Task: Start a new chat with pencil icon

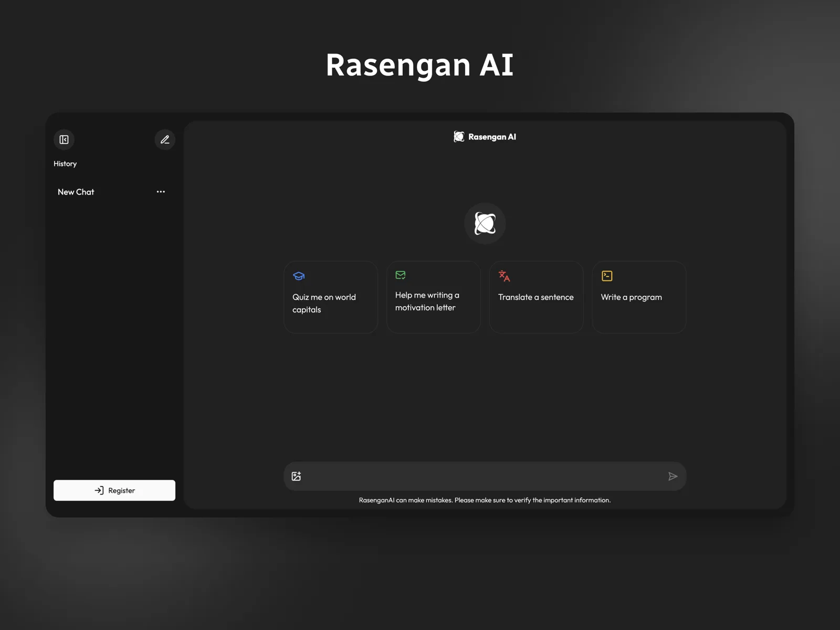Action: pyautogui.click(x=165, y=140)
